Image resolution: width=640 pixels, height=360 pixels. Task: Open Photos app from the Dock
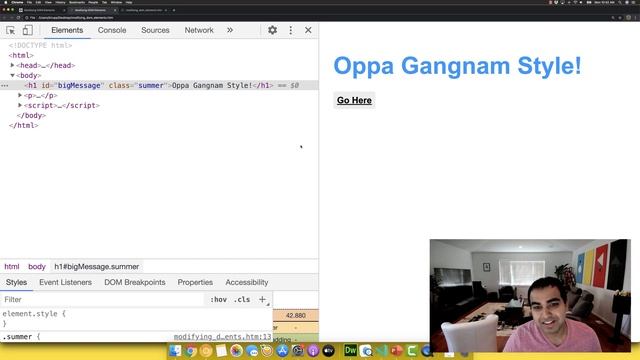(236, 351)
